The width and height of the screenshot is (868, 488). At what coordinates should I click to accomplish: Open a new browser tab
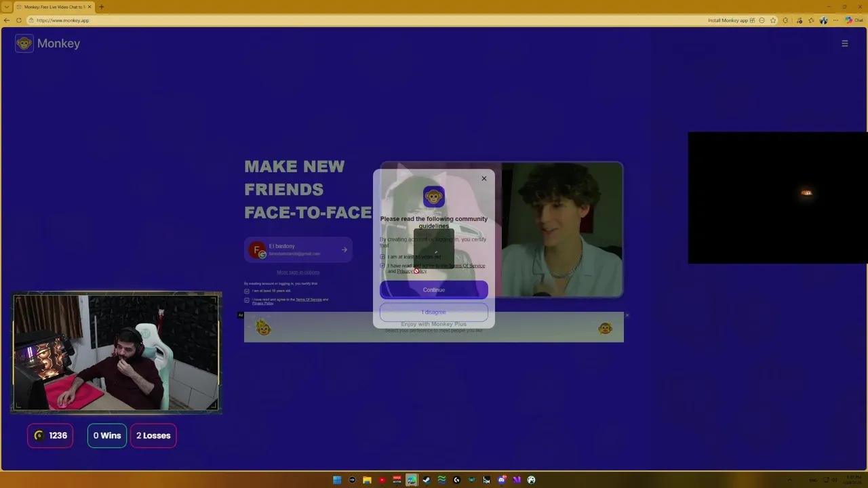tap(102, 7)
